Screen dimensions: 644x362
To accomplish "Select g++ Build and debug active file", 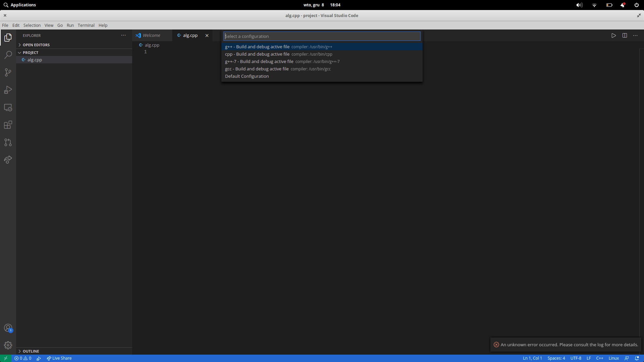I will click(x=322, y=47).
